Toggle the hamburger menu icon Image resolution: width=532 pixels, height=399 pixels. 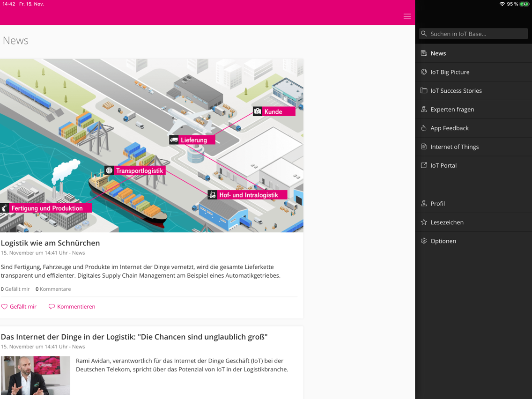pyautogui.click(x=407, y=16)
